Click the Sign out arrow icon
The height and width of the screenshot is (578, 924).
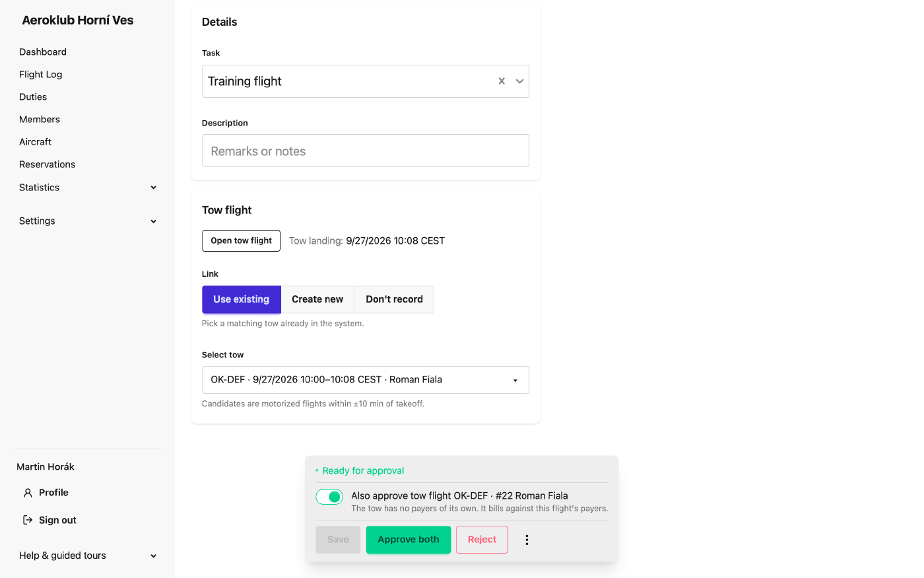(x=28, y=521)
